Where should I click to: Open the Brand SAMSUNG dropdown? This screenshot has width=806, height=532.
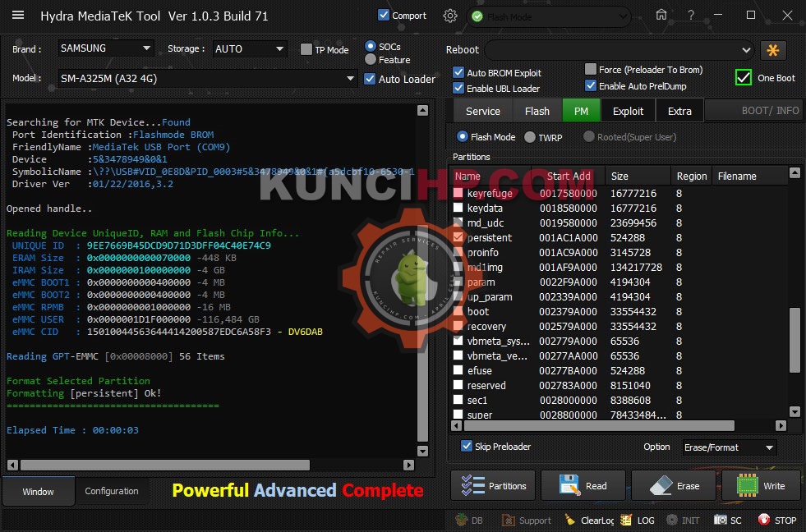[105, 48]
